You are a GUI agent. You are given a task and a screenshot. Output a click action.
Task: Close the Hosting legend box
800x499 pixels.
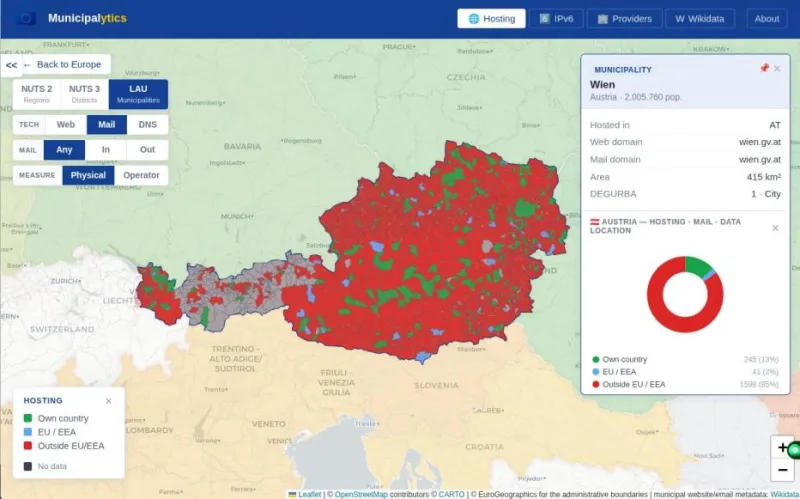coord(108,401)
